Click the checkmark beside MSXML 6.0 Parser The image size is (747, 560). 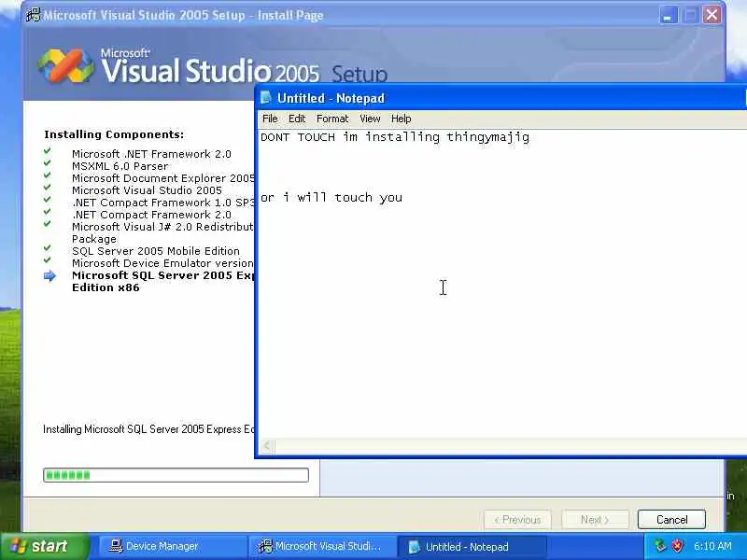[x=48, y=162]
